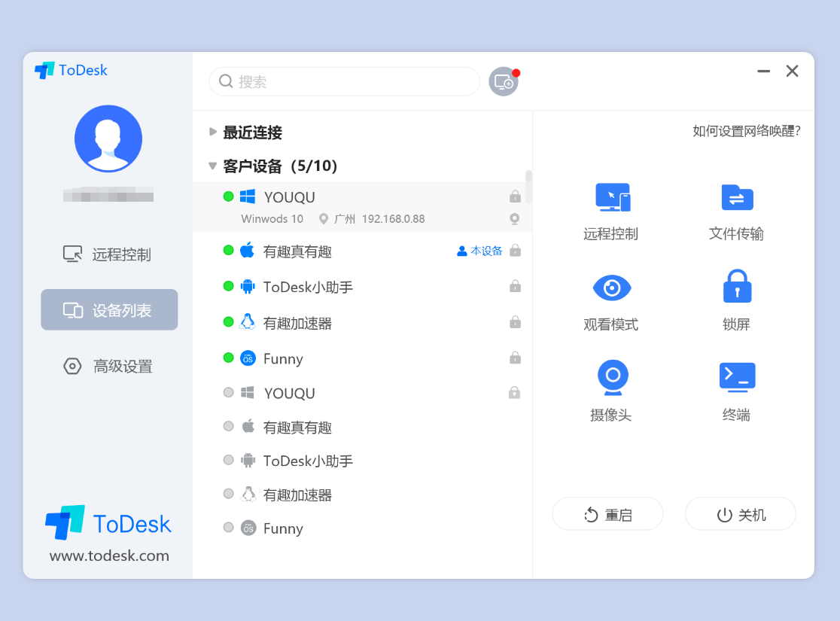Select the online Funny device
This screenshot has height=621, width=840.
pyautogui.click(x=362, y=358)
